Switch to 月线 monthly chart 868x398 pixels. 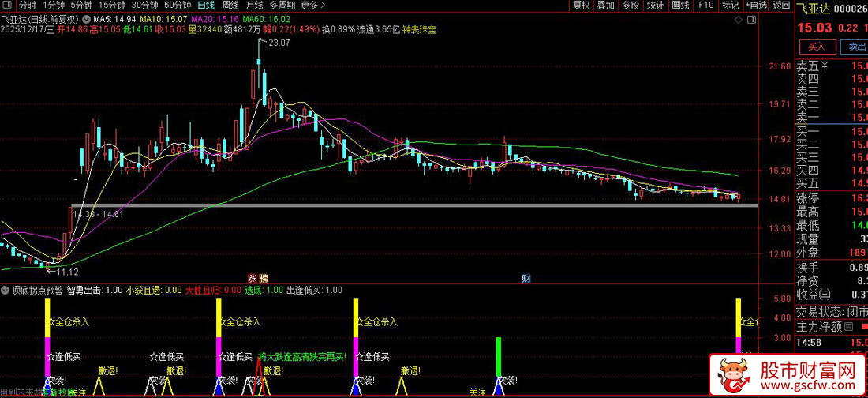[254, 6]
